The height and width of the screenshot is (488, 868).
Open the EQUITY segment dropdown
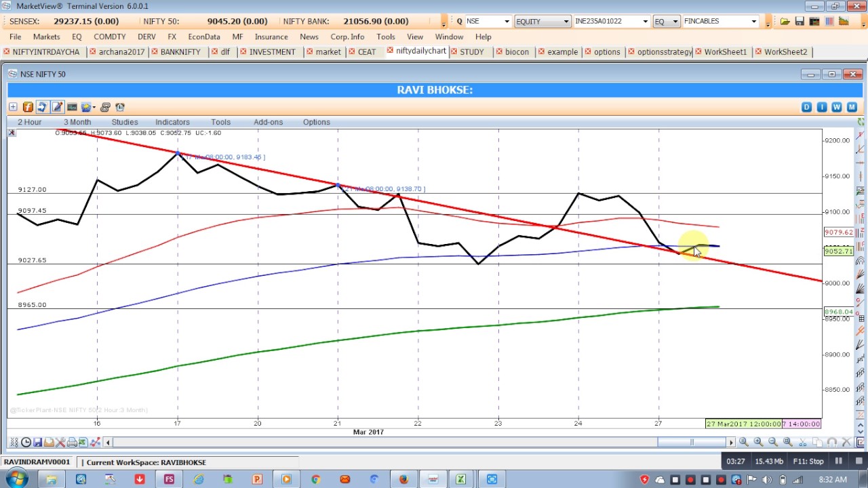coord(566,21)
